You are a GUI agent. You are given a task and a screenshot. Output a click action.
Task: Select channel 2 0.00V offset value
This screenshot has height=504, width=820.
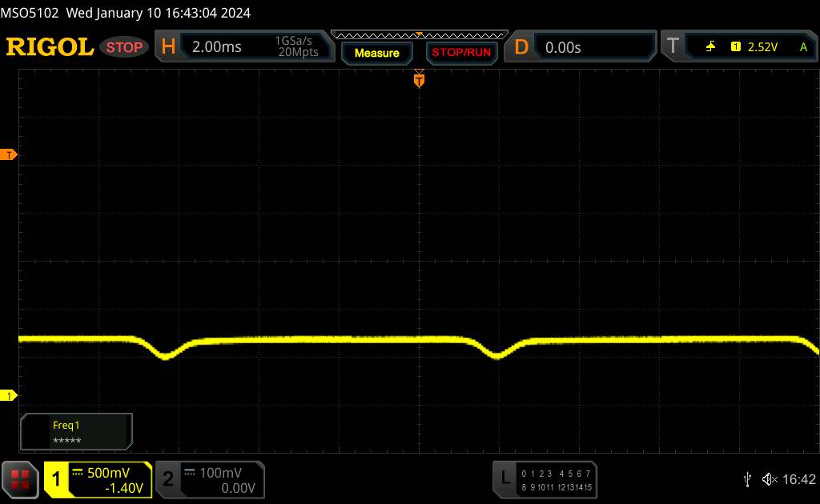(x=238, y=488)
